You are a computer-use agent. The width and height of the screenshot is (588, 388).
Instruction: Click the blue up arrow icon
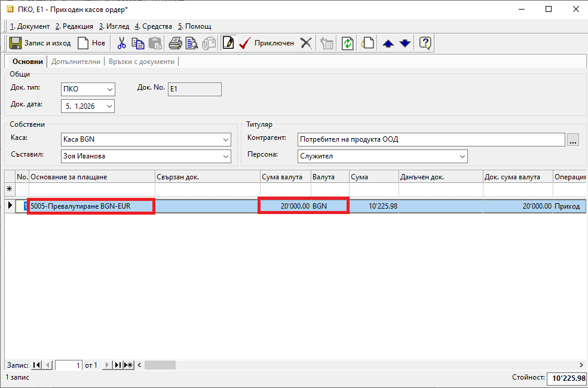click(388, 43)
